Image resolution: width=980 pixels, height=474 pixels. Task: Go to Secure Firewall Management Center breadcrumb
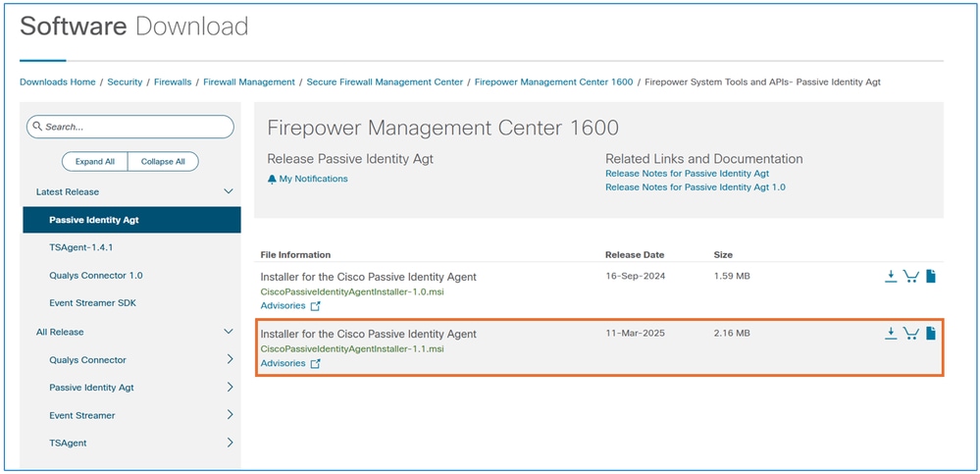[385, 81]
